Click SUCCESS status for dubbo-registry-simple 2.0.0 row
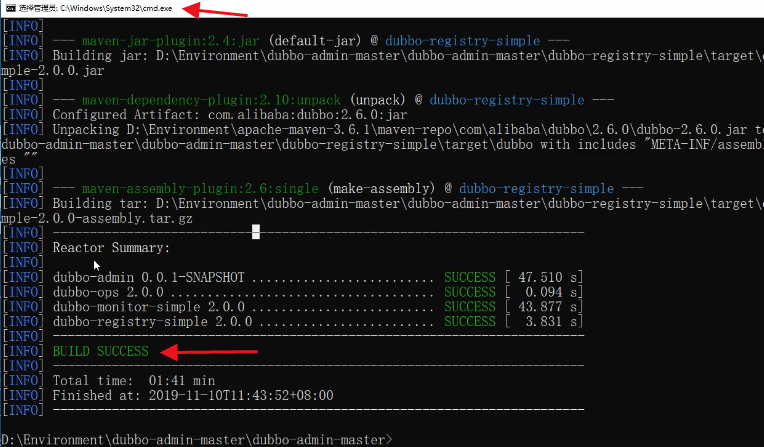 coord(470,322)
